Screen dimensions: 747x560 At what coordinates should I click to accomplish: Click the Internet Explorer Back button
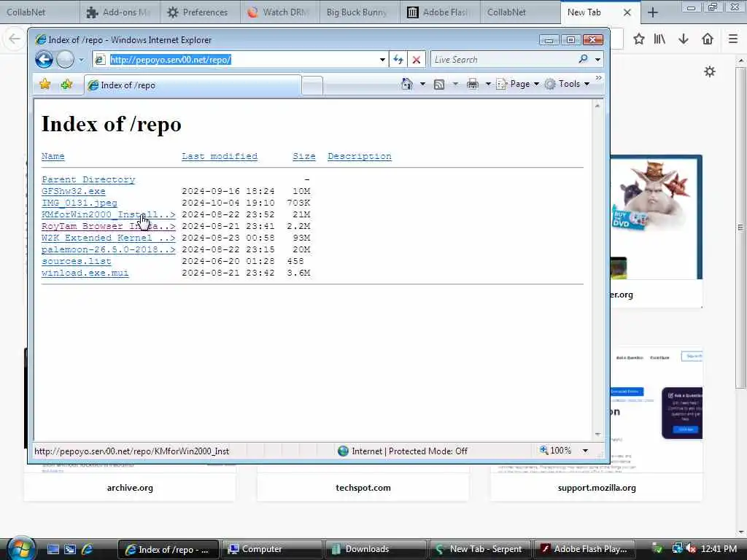coord(44,60)
